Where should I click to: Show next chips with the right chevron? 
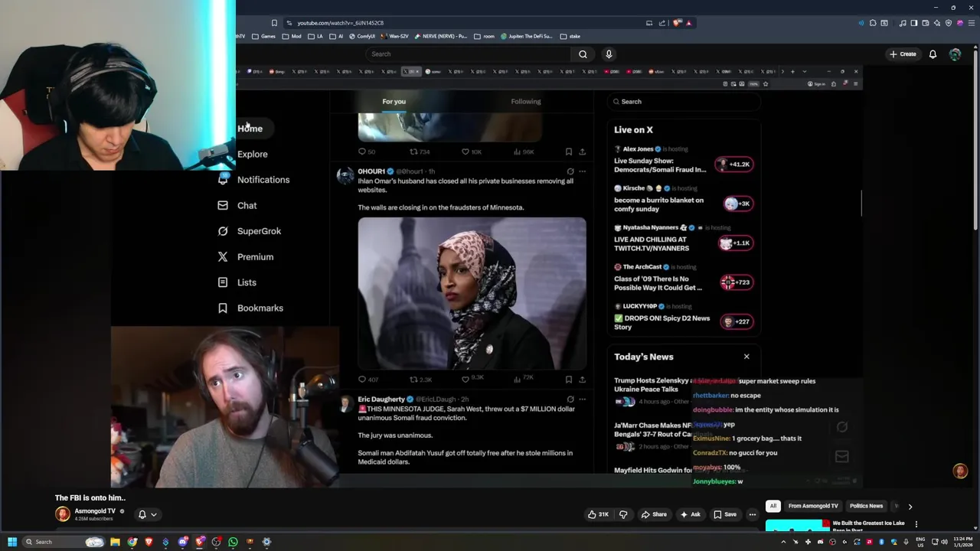[x=910, y=506]
